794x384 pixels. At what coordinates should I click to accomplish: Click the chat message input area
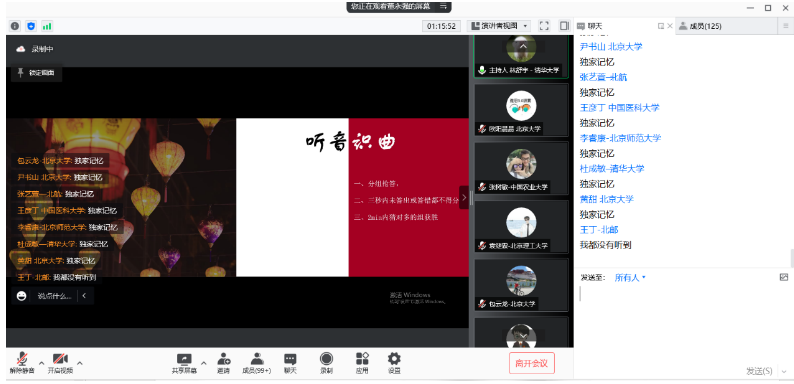click(684, 324)
